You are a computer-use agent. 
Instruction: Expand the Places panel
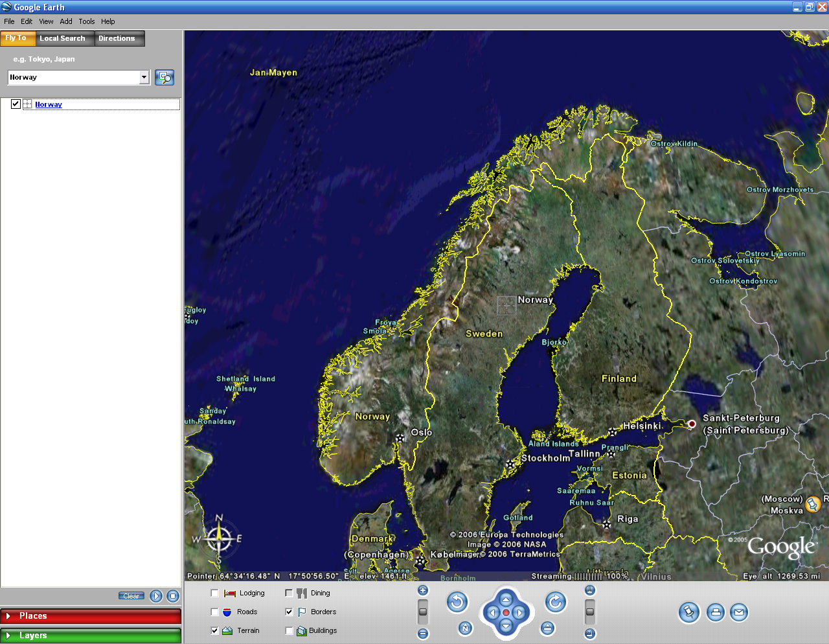click(91, 616)
